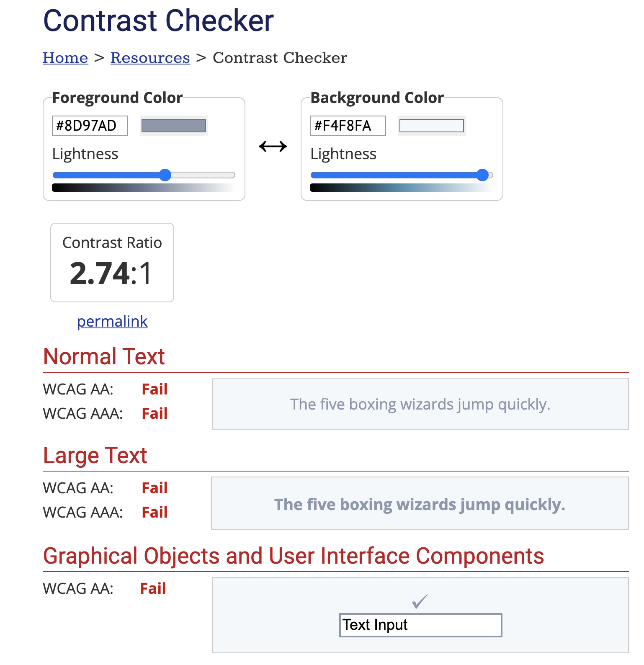Viewport: 644px width, 665px height.
Task: Go to the Home breadcrumb link
Action: pyautogui.click(x=65, y=58)
